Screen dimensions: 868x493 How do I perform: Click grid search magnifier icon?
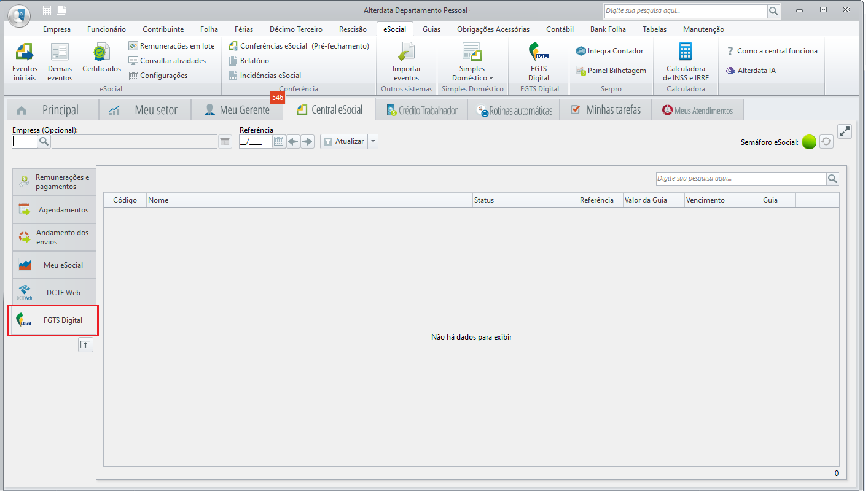pyautogui.click(x=832, y=179)
